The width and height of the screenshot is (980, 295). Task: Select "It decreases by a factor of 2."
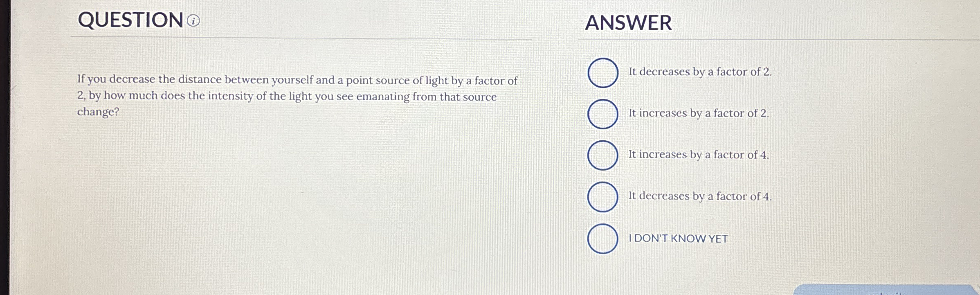(x=603, y=73)
